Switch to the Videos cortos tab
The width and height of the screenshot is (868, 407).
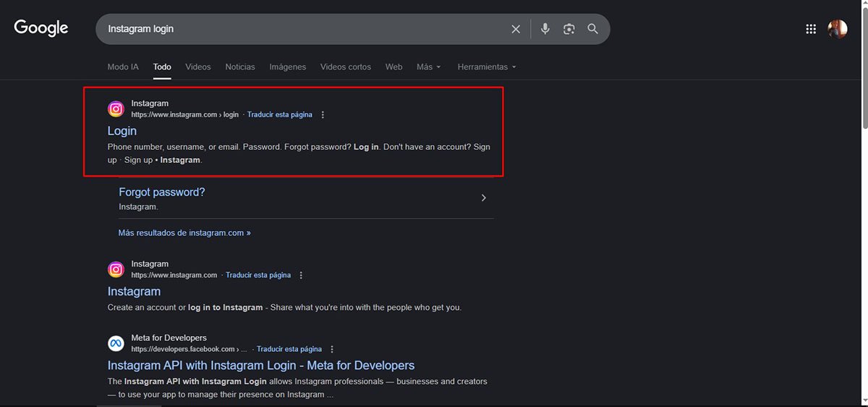[346, 67]
